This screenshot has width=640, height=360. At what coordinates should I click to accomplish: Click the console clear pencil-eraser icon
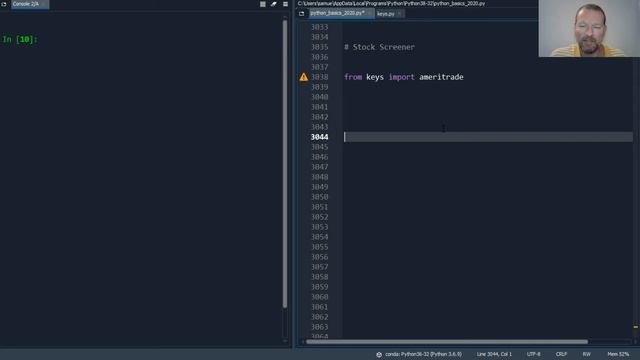273,4
